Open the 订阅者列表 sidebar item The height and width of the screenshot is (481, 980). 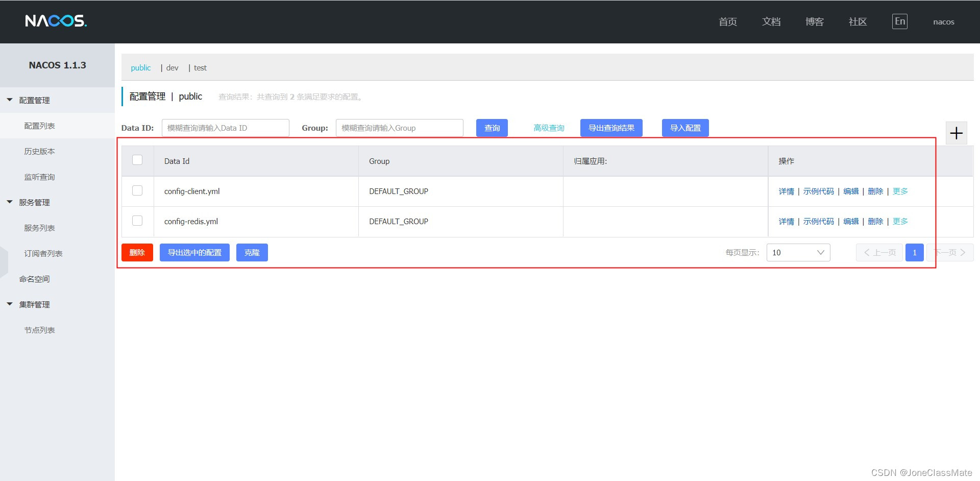tap(57, 253)
